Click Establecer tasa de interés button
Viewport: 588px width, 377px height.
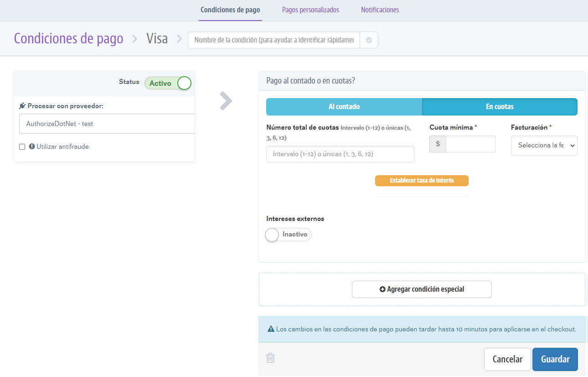(x=422, y=181)
